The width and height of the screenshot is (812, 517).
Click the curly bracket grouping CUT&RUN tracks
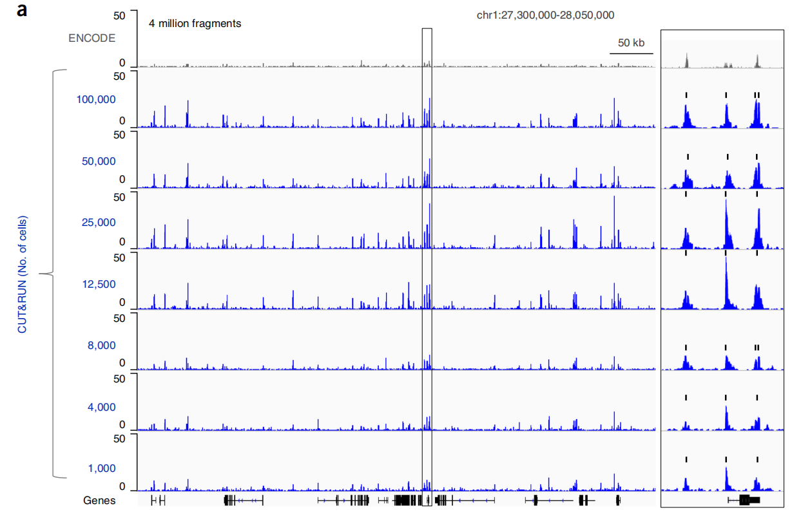tap(53, 274)
